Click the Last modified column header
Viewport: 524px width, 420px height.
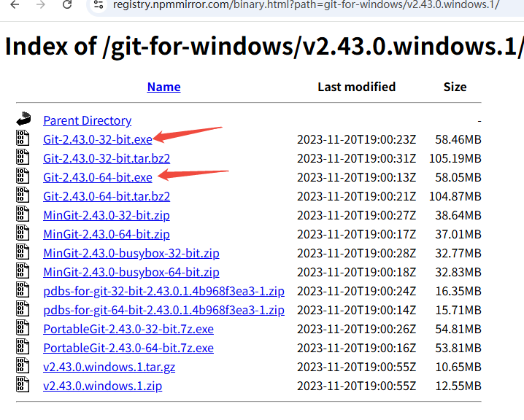[357, 87]
